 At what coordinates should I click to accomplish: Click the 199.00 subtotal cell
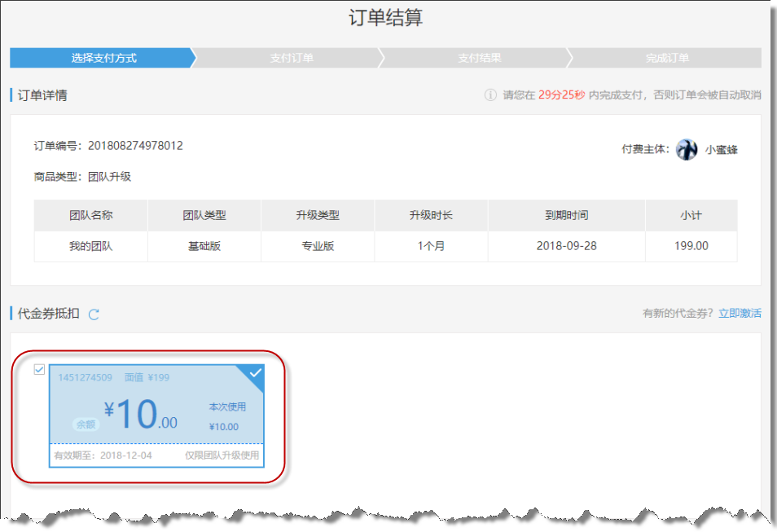click(691, 246)
